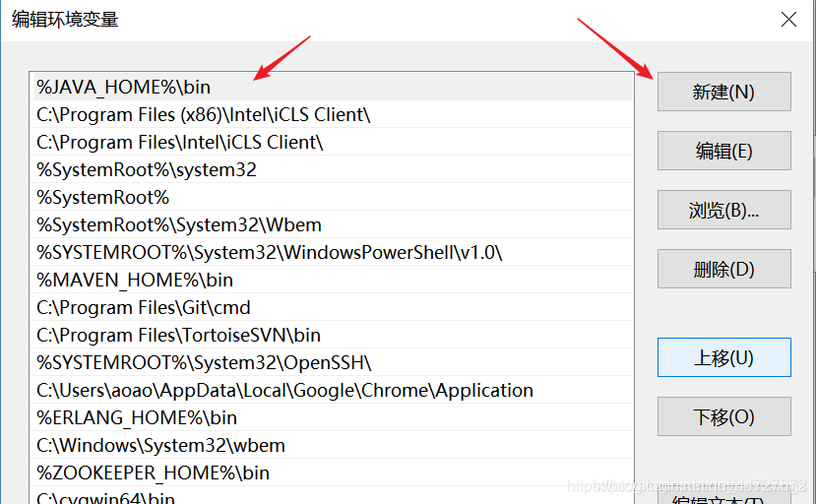Select the %MAVEN_HOME%\bin entry
Image resolution: width=816 pixels, height=504 pixels.
[332, 281]
